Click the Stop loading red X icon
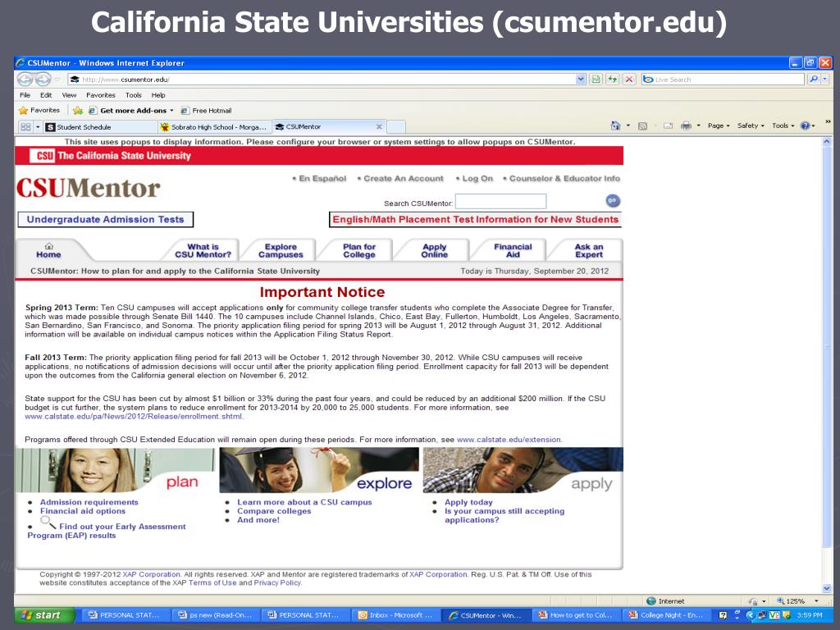This screenshot has width=840, height=630. (629, 80)
